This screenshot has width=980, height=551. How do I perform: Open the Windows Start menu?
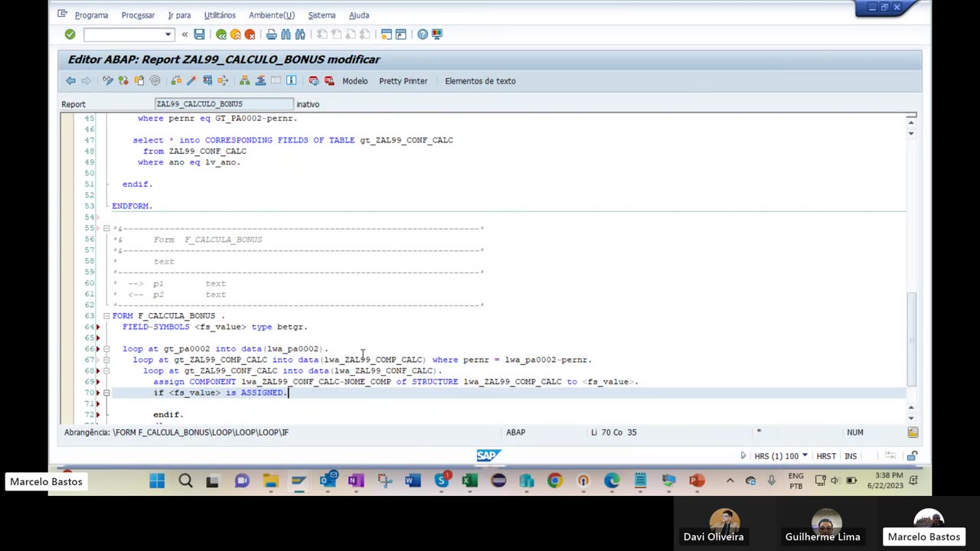[157, 481]
